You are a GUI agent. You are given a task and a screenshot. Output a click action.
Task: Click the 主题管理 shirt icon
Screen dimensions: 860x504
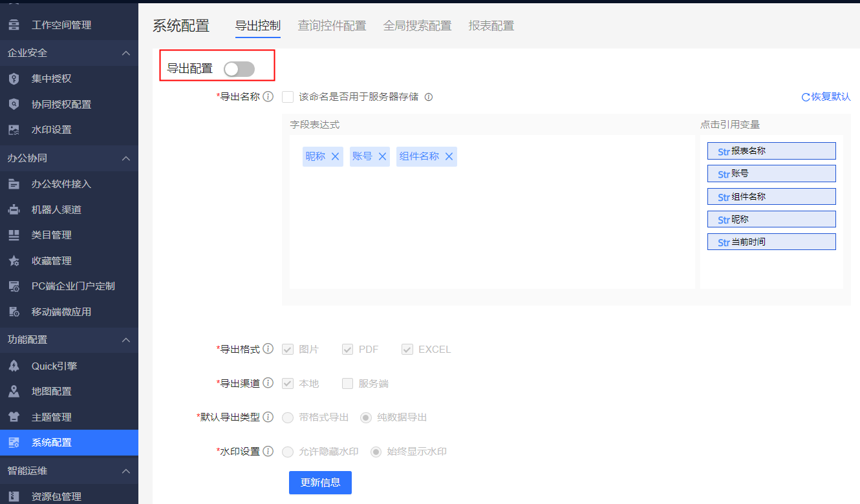pyautogui.click(x=14, y=417)
